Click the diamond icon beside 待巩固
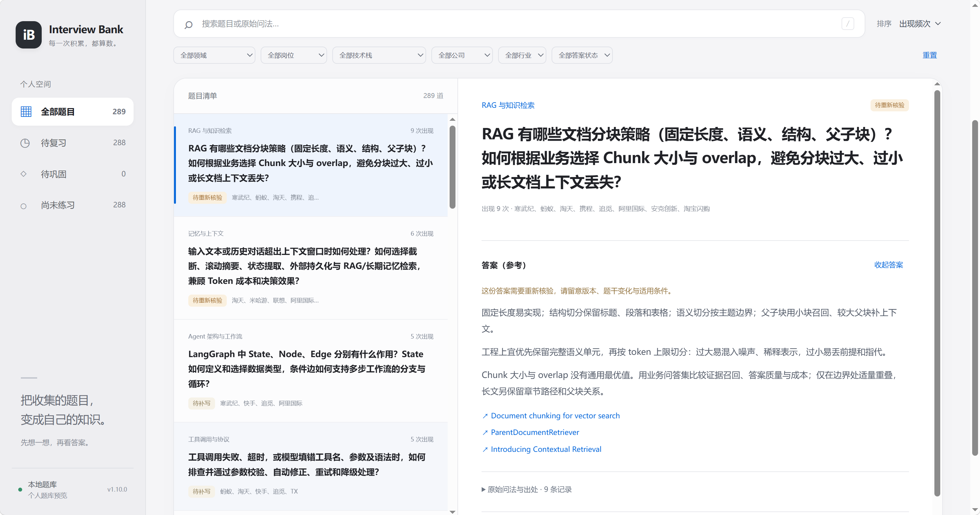The image size is (980, 515). pos(23,174)
